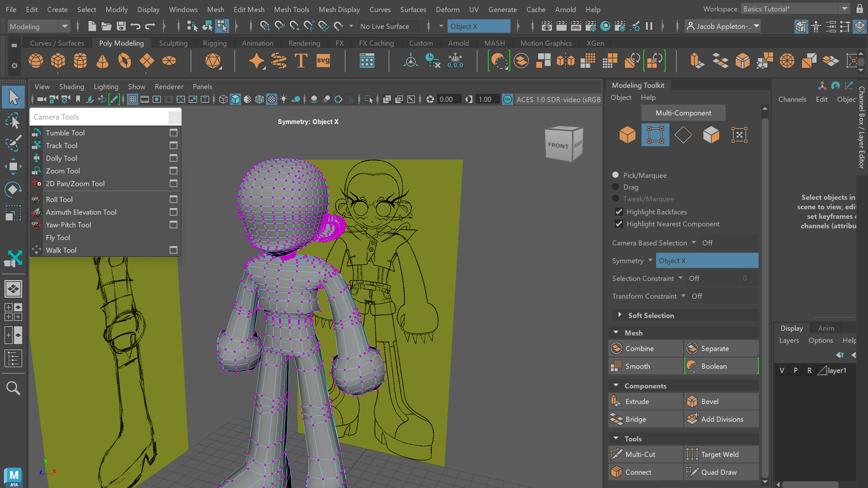Select vertex selection mode in Modeling Toolkit
This screenshot has width=868, height=488.
(x=655, y=135)
